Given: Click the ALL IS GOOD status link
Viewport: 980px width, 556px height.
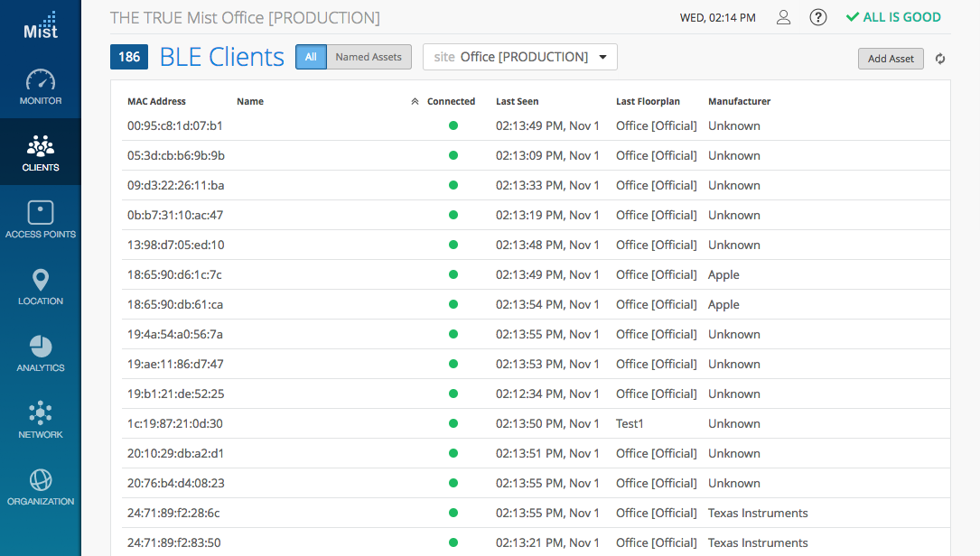Looking at the screenshot, I should pyautogui.click(x=893, y=17).
